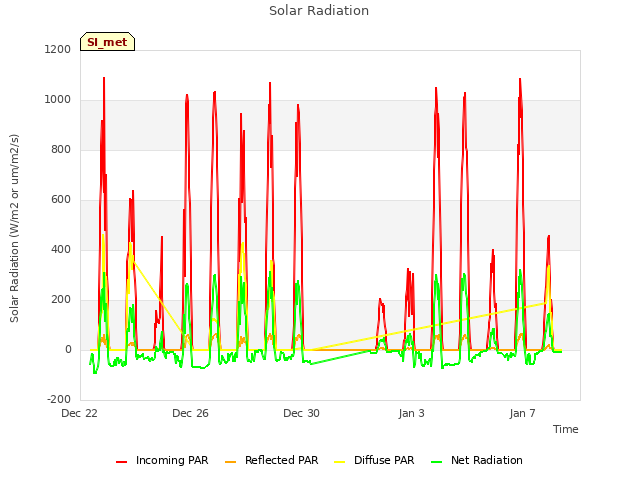Click the 400 y-axis tick label
Screen dimensions: 640x480
61,249
